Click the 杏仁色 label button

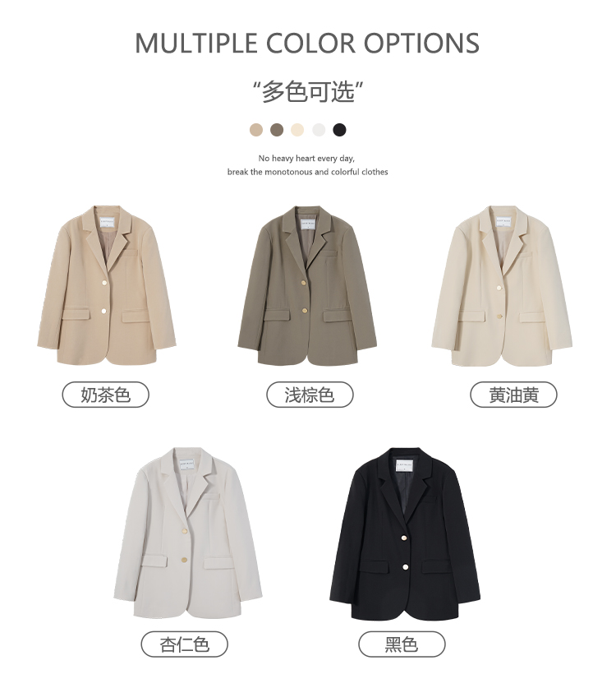184,644
